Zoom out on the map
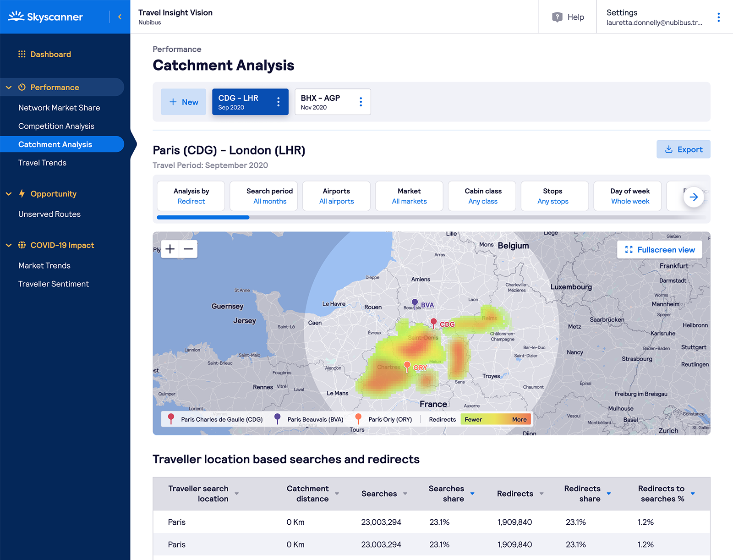This screenshot has width=733, height=560. coord(188,249)
